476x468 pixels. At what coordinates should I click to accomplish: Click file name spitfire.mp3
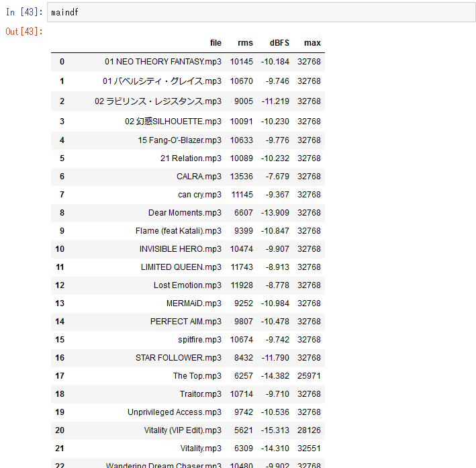coord(200,340)
